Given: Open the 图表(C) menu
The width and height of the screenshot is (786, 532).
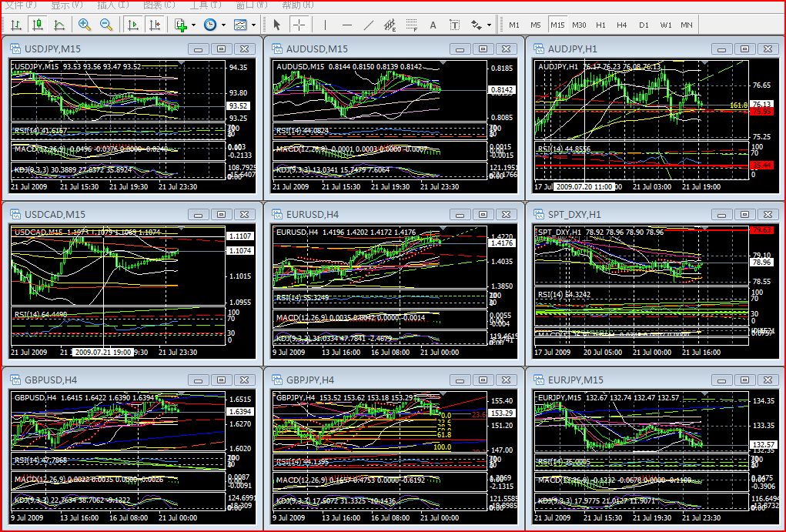Looking at the screenshot, I should click(x=159, y=5).
